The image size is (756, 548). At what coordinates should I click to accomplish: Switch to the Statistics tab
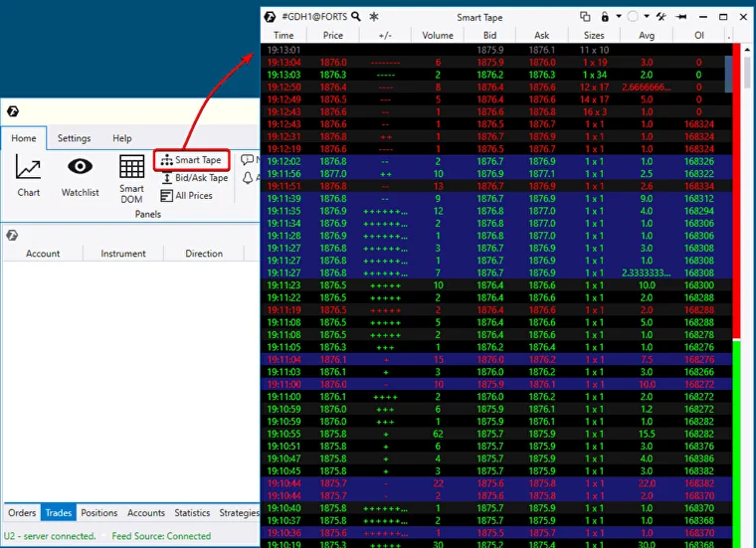[x=192, y=513]
